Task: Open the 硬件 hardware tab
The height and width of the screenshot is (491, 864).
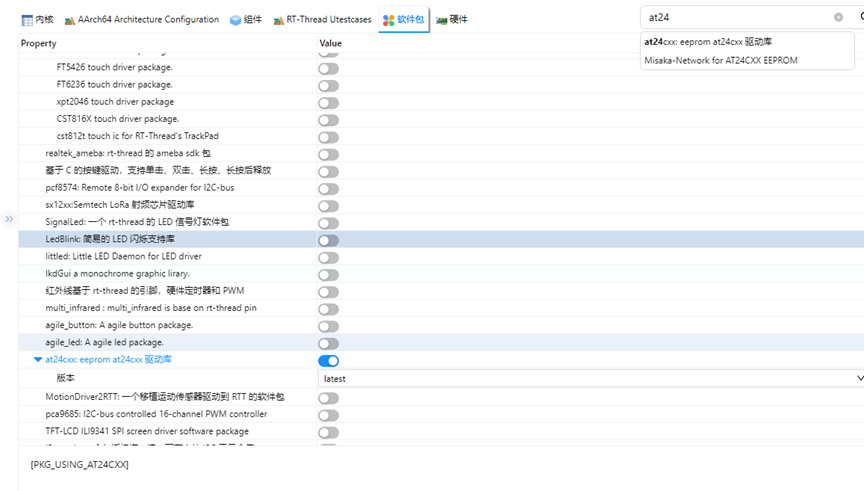Action: [x=451, y=20]
